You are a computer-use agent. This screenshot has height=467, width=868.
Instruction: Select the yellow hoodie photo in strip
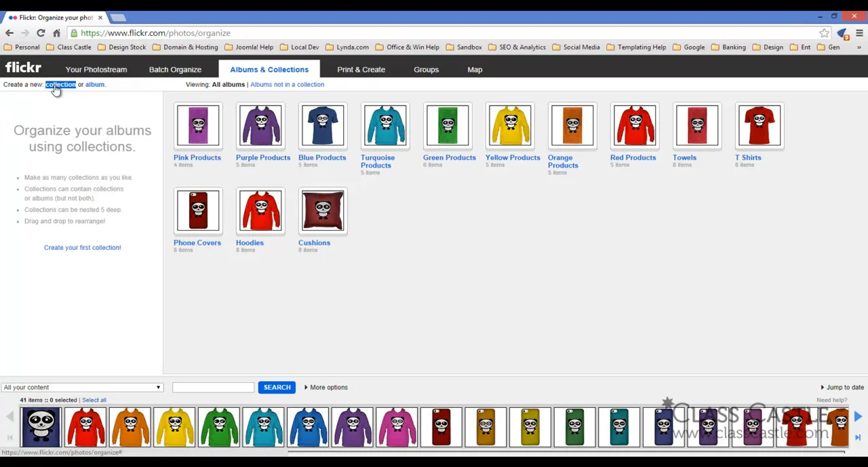(174, 427)
